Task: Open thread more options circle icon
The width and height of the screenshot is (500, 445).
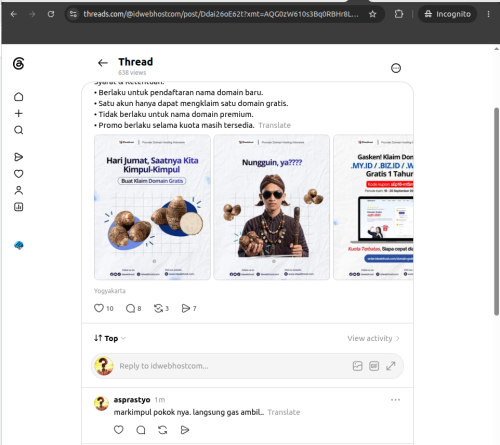Action: [x=396, y=68]
